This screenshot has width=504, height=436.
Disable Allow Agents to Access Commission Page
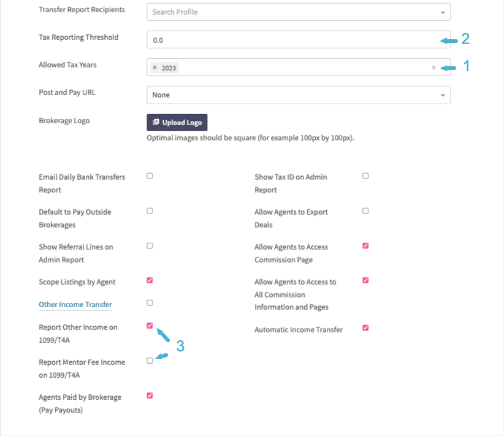pos(365,246)
